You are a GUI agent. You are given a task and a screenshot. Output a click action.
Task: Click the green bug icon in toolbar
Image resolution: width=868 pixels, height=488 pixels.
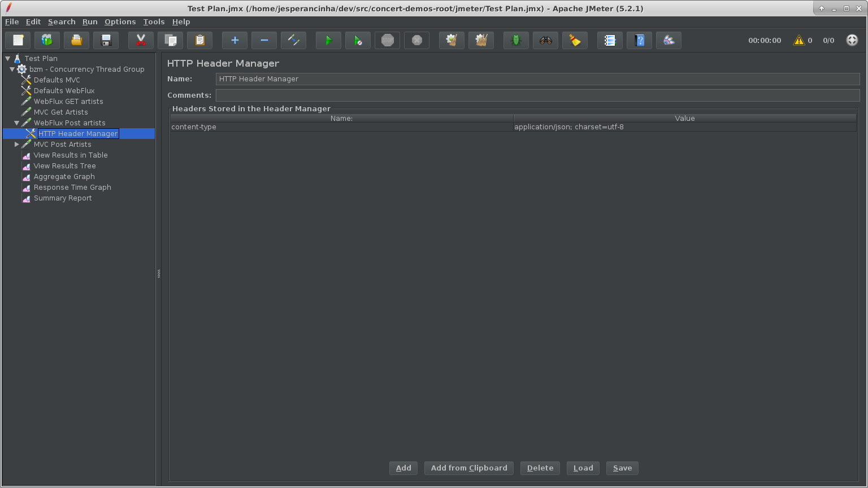click(517, 40)
